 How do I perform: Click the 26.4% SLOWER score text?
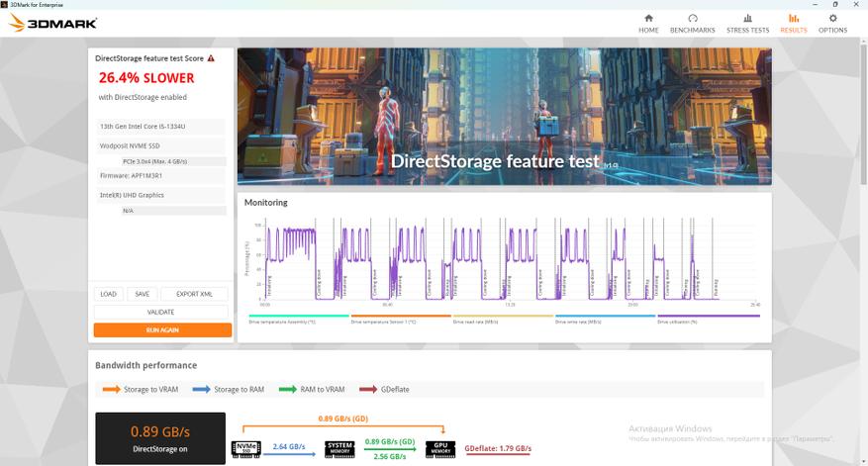tap(146, 78)
